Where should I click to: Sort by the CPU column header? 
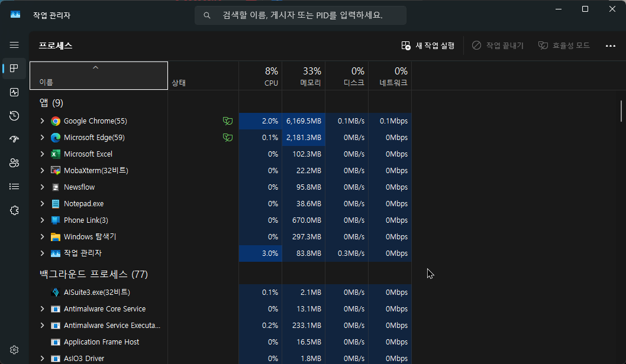[260, 76]
